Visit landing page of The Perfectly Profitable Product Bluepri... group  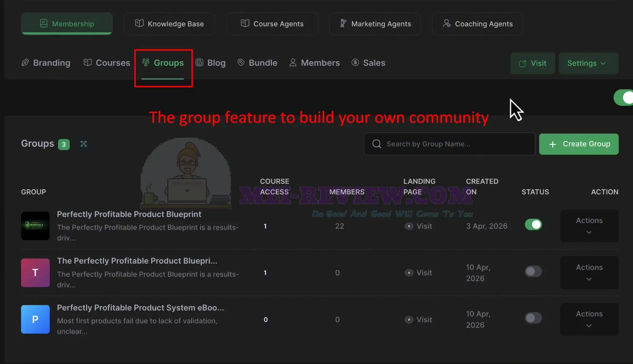pos(418,273)
